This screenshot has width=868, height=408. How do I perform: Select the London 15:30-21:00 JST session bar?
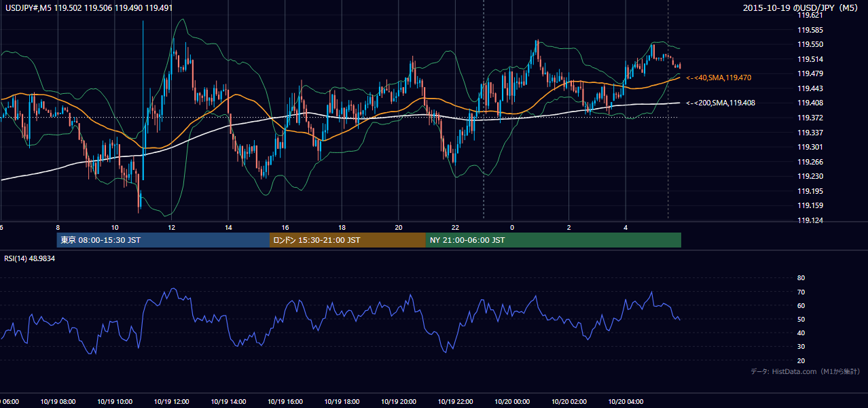coord(348,240)
